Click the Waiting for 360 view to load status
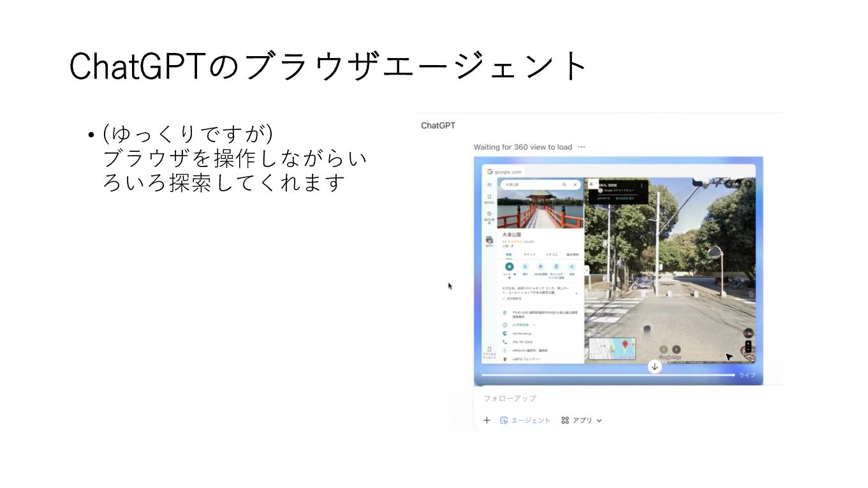 pos(523,147)
